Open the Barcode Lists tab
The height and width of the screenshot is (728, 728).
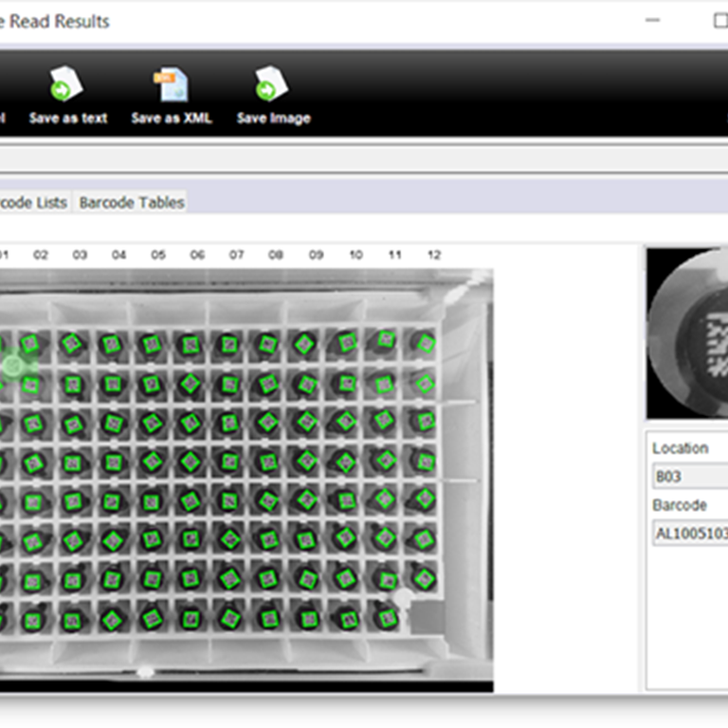coord(33,202)
